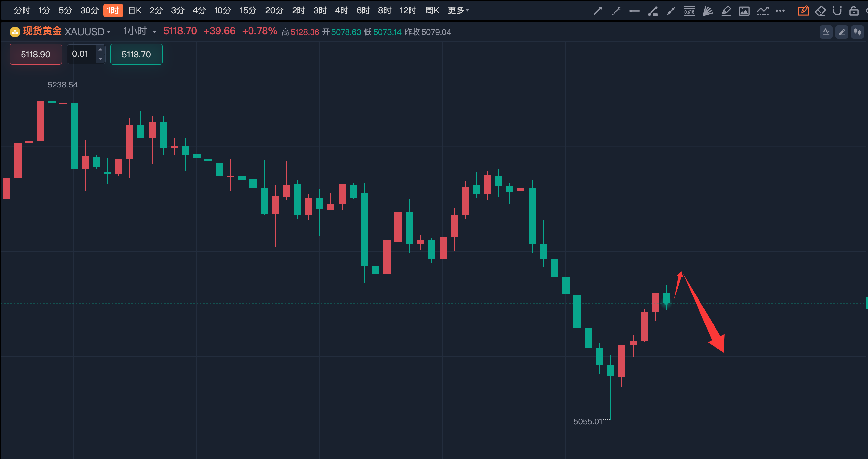868x459 pixels.
Task: Toggle the drawing lock icon
Action: pos(854,11)
